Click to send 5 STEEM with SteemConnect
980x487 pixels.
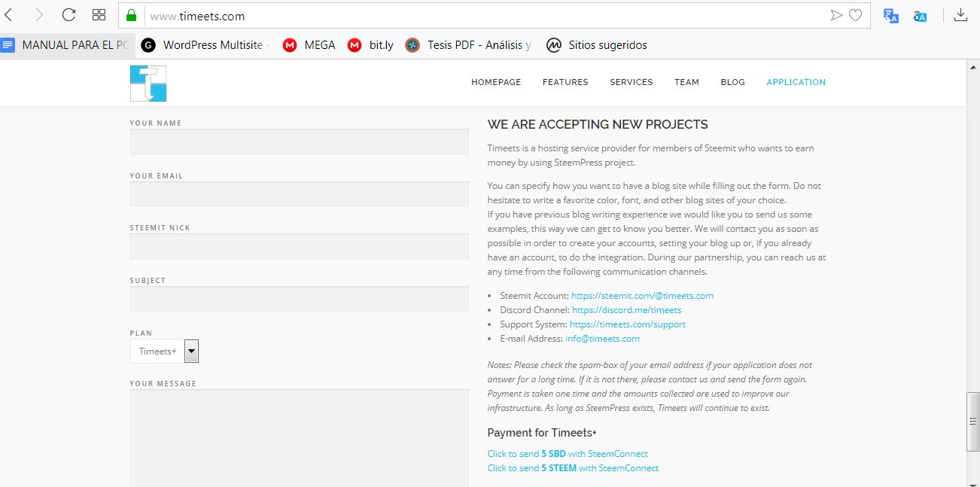click(573, 468)
